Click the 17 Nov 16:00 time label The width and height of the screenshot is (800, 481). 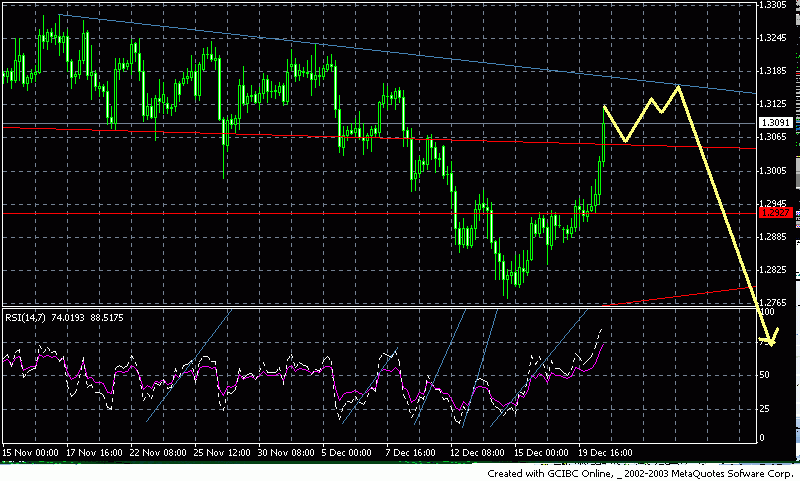(x=94, y=452)
